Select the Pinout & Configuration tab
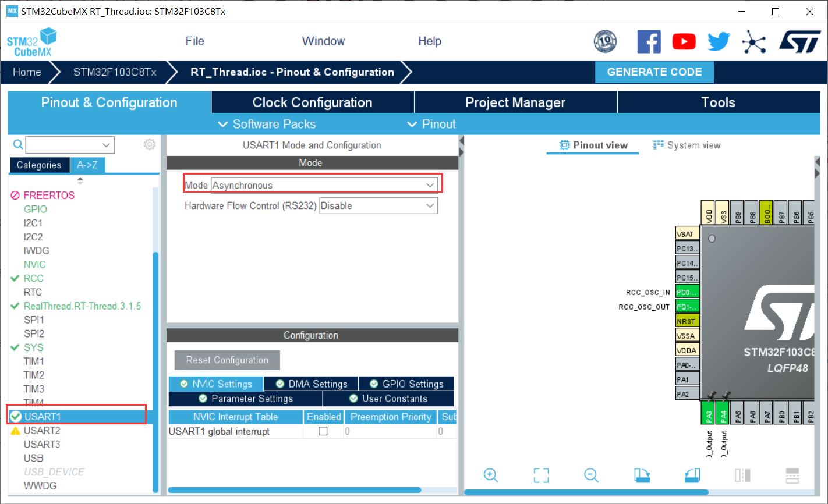 tap(109, 102)
